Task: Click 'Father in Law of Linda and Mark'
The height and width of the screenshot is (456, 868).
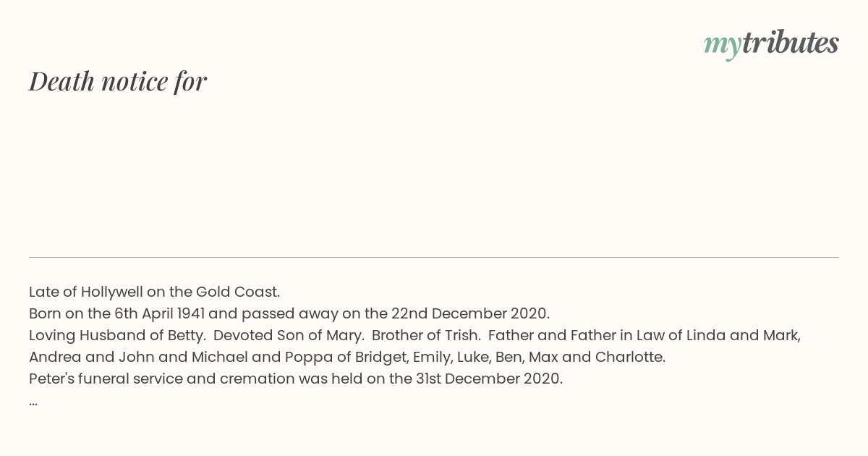Action: coord(685,335)
